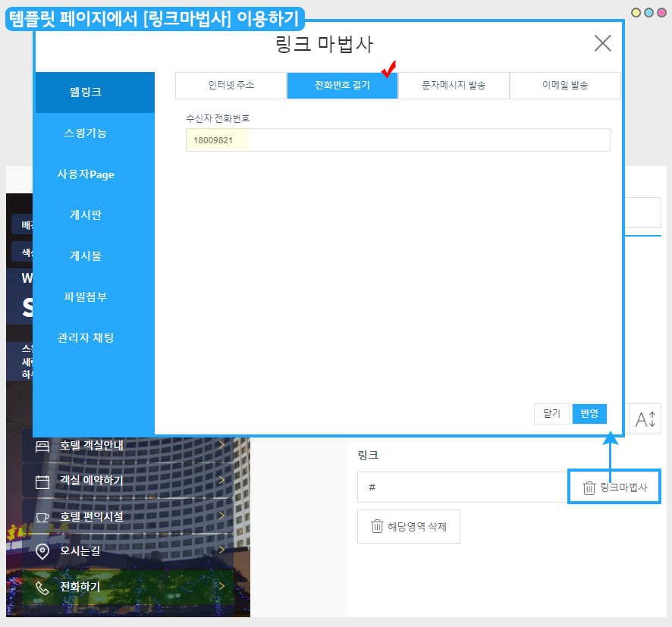Viewport: 672px width, 627px height.
Task: Click the map pin icon for 오시는길
Action: pyautogui.click(x=42, y=551)
